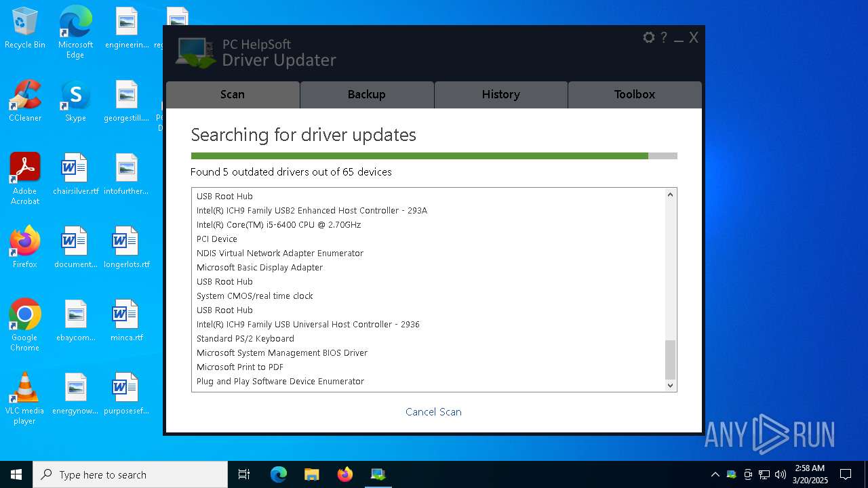Open the volume control tray icon
868x488 pixels.
781,474
